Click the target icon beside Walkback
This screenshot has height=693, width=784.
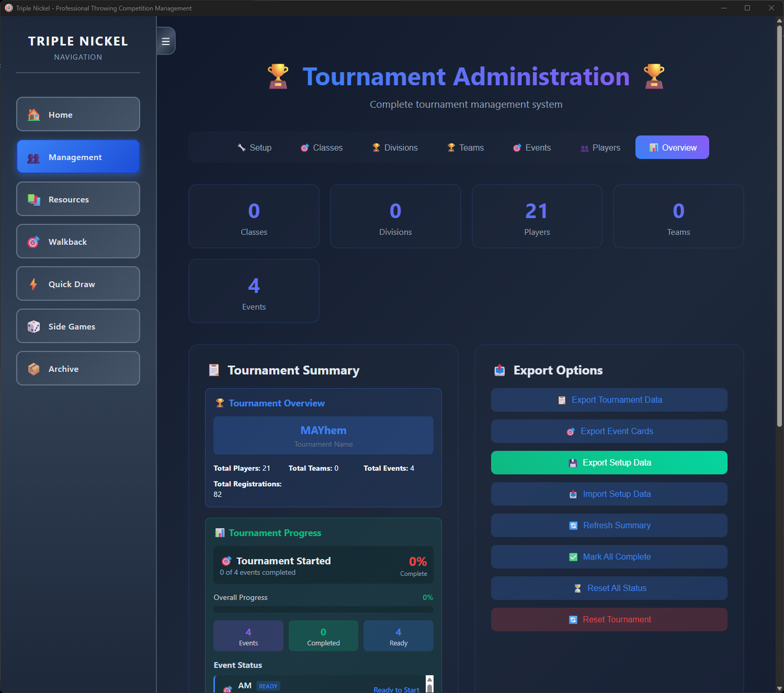click(x=34, y=242)
